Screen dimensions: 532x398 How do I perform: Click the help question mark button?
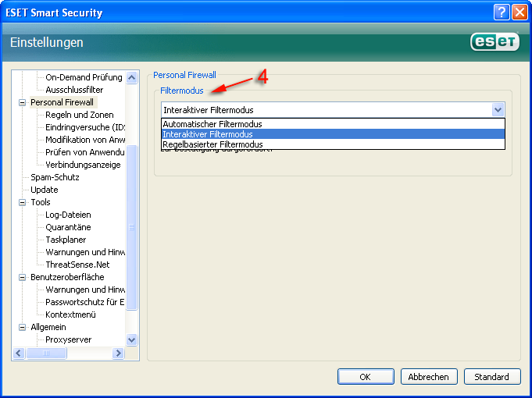click(x=502, y=12)
